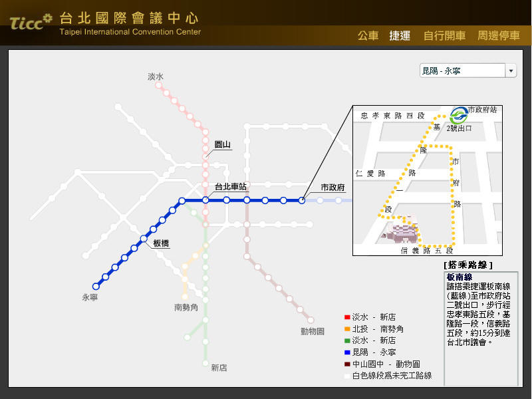The image size is (532, 399).
Task: Click the 白色線段為未完工路線 legend note
Action: tap(392, 376)
